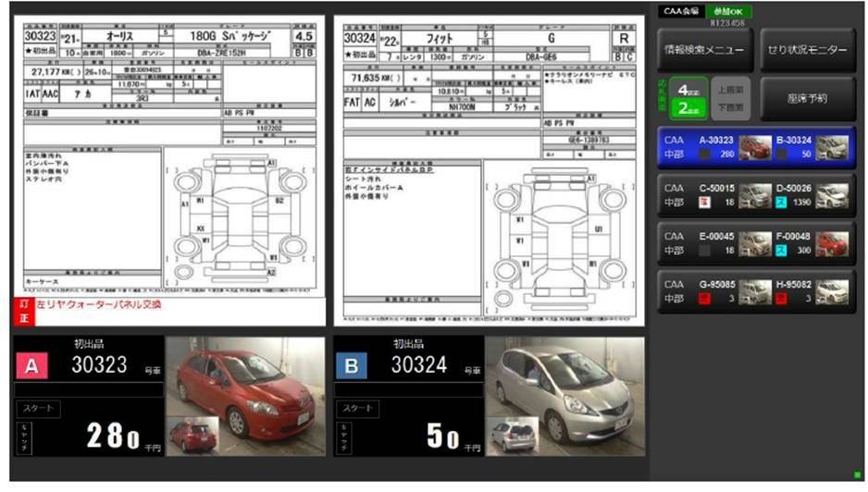Viewport: 868px width, 492px height.
Task: Click the red status icon under H-95082
Action: (x=781, y=299)
